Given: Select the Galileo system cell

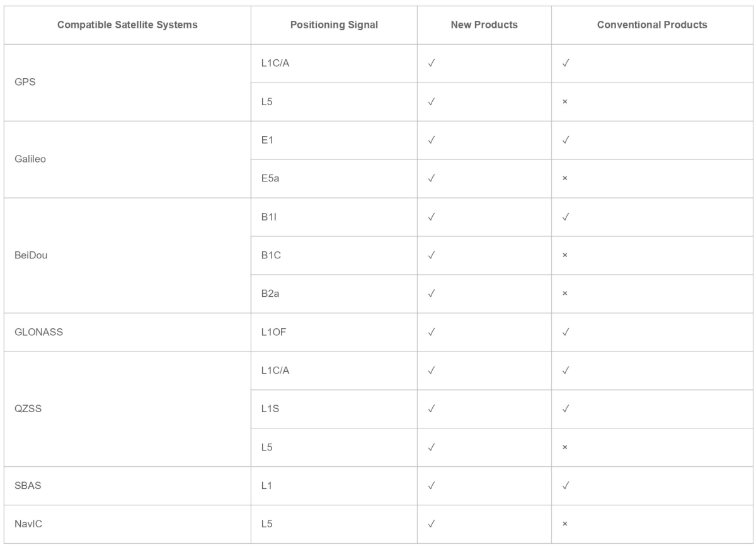Looking at the screenshot, I should click(30, 159).
